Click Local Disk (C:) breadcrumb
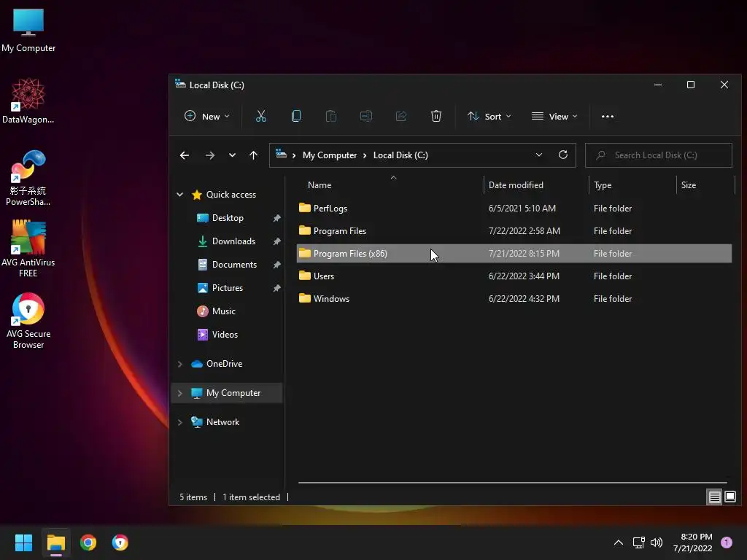The width and height of the screenshot is (747, 560). (400, 155)
